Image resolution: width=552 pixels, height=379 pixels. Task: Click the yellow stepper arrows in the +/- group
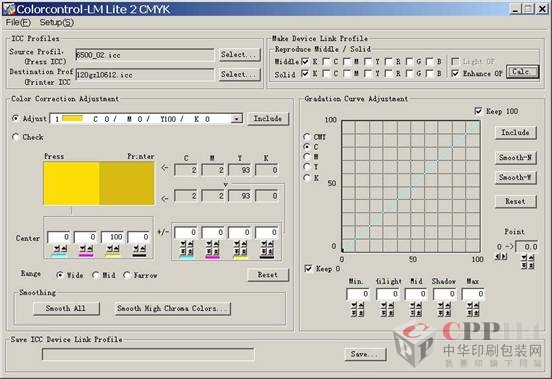[x=240, y=248]
